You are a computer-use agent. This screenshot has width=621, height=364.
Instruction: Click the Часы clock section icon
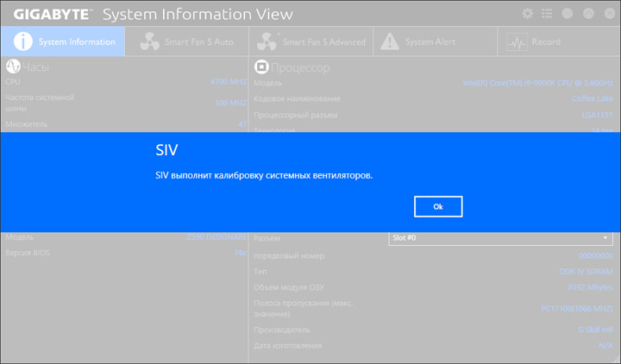pos(13,66)
